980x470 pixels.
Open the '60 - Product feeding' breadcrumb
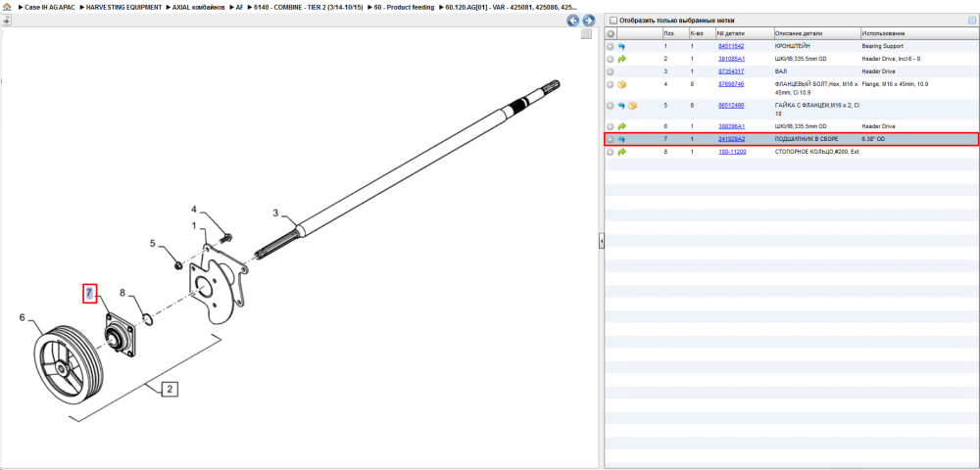tap(404, 7)
